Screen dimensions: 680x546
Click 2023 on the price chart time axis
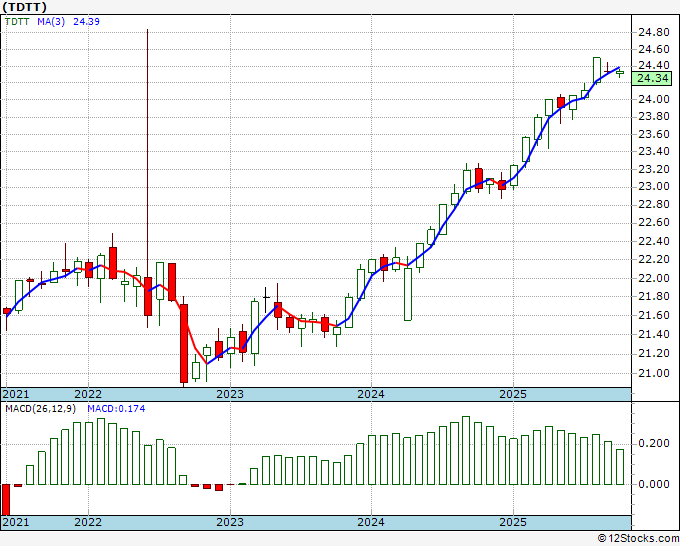coord(230,394)
